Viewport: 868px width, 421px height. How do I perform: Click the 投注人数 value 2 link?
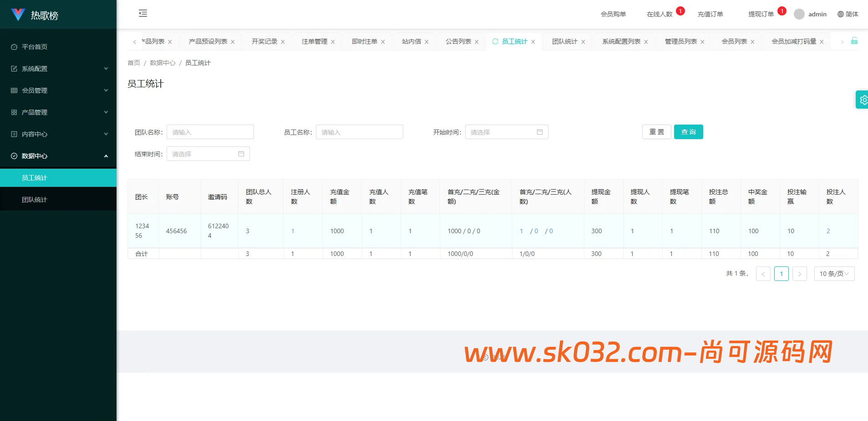coord(828,231)
